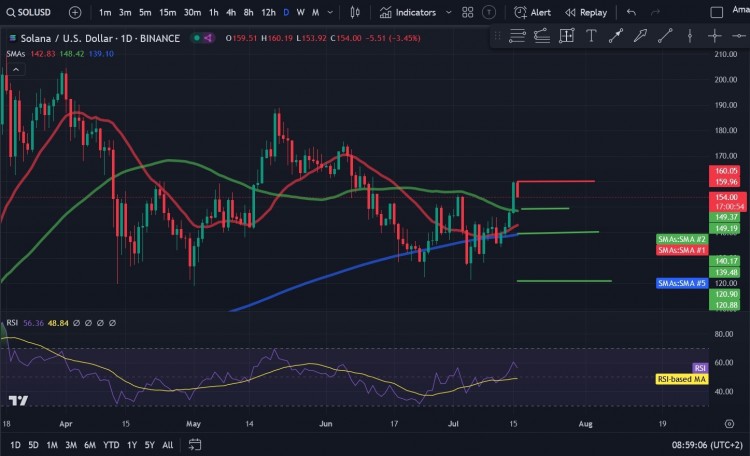Switch to the 4h timeframe
Image resolution: width=750 pixels, height=456 pixels.
click(231, 12)
